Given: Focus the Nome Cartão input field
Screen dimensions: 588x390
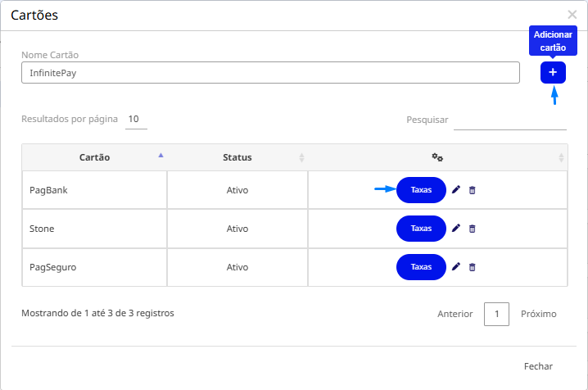Looking at the screenshot, I should pyautogui.click(x=270, y=73).
